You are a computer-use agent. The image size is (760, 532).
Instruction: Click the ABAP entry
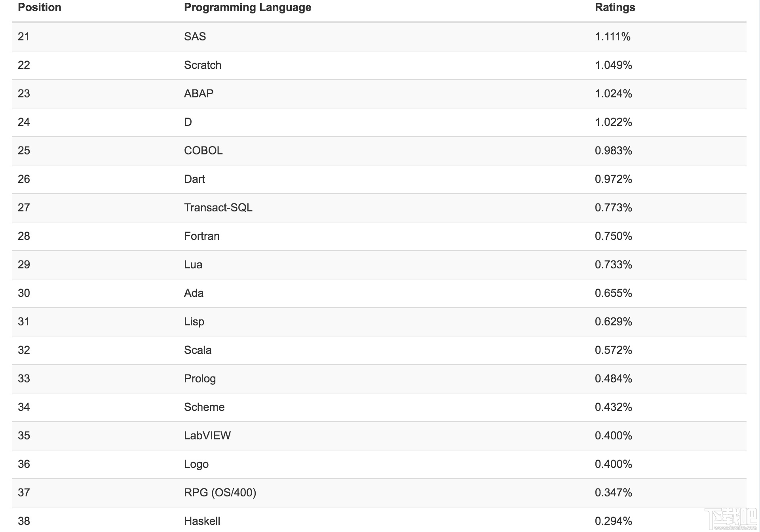tap(199, 94)
